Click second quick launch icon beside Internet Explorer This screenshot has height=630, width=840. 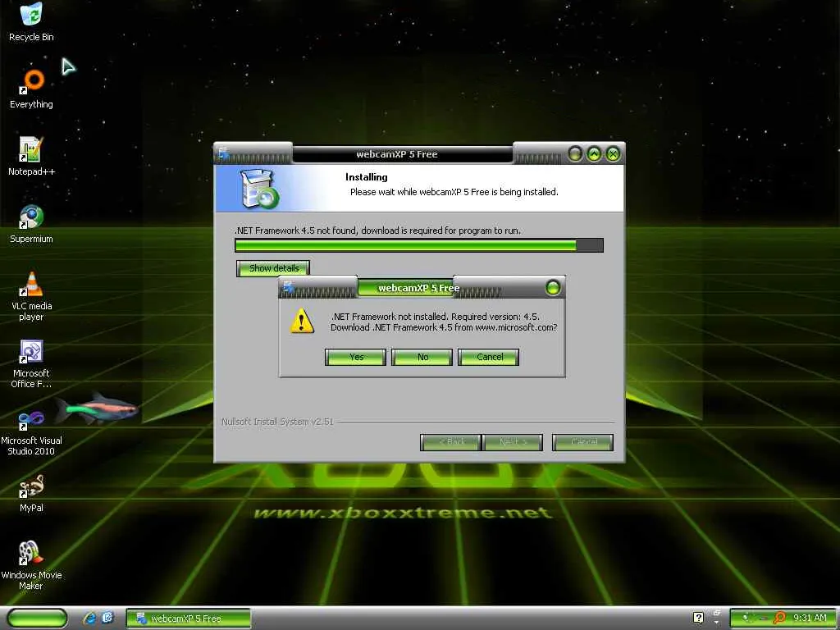107,619
